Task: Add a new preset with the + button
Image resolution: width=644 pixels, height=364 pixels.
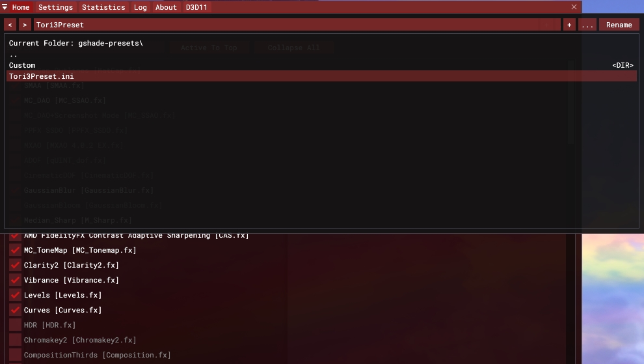Action: (569, 25)
